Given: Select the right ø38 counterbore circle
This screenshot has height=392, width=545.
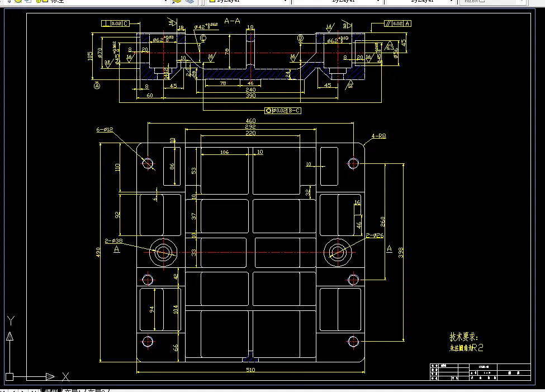Looking at the screenshot, I should click(x=338, y=253).
